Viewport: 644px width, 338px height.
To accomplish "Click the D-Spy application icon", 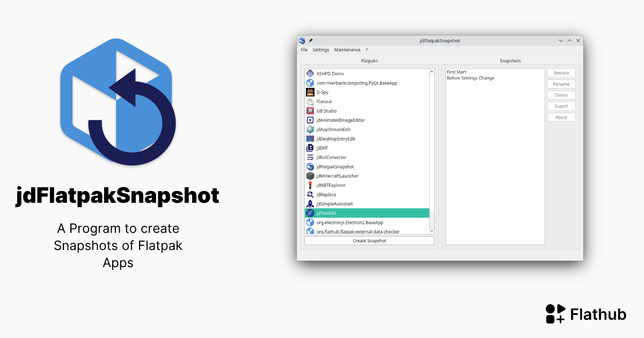I will (309, 92).
